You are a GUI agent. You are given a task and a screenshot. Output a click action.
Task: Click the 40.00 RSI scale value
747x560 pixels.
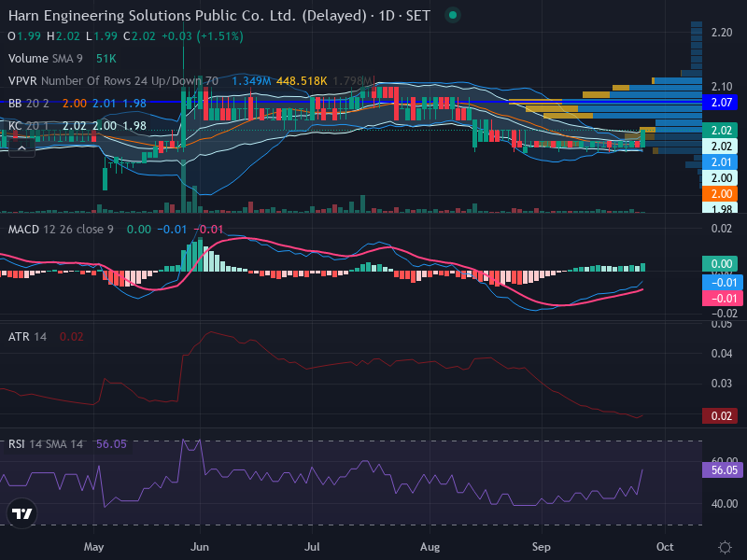click(x=725, y=504)
